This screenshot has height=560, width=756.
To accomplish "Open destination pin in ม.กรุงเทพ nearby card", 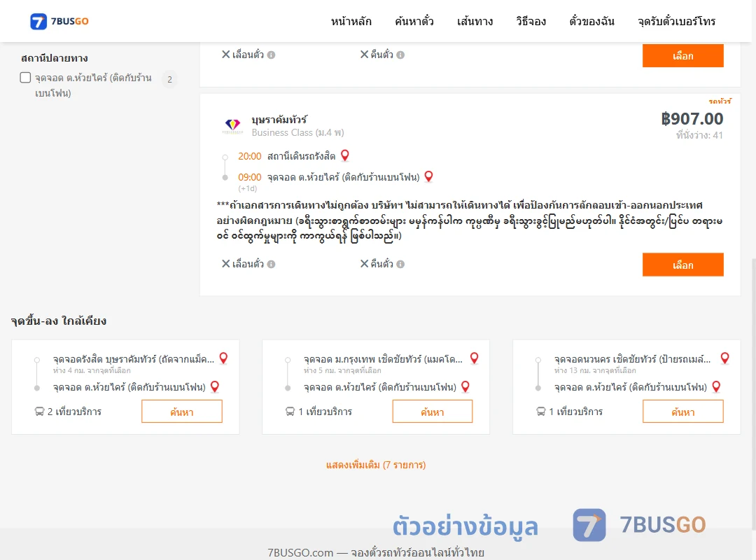I will tap(465, 386).
